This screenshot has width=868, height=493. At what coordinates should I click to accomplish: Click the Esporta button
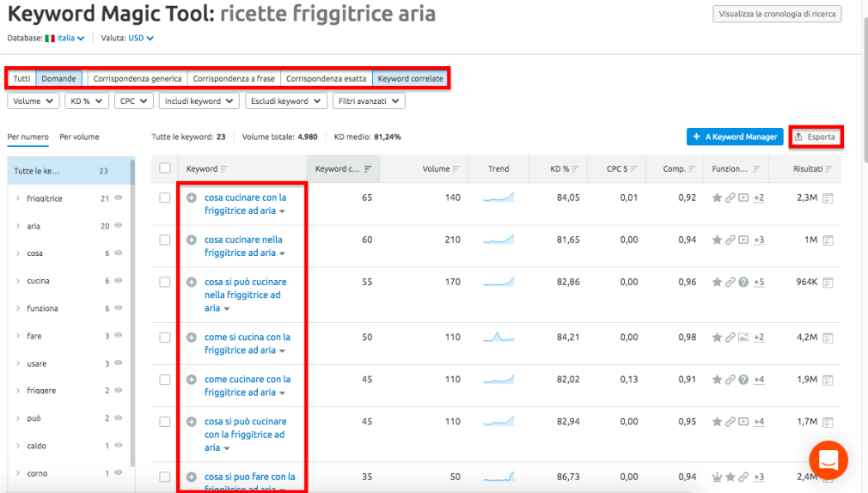click(x=815, y=137)
